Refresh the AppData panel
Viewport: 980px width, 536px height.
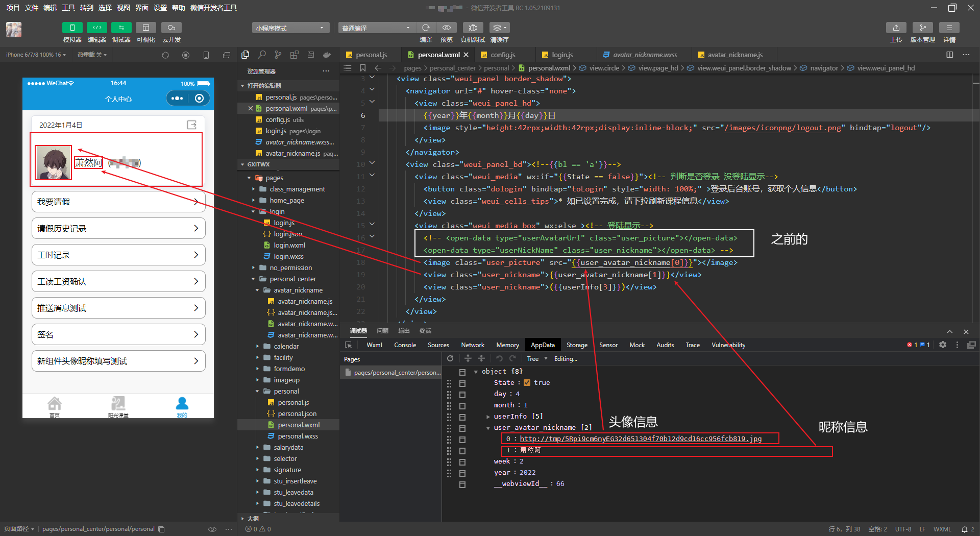[450, 358]
